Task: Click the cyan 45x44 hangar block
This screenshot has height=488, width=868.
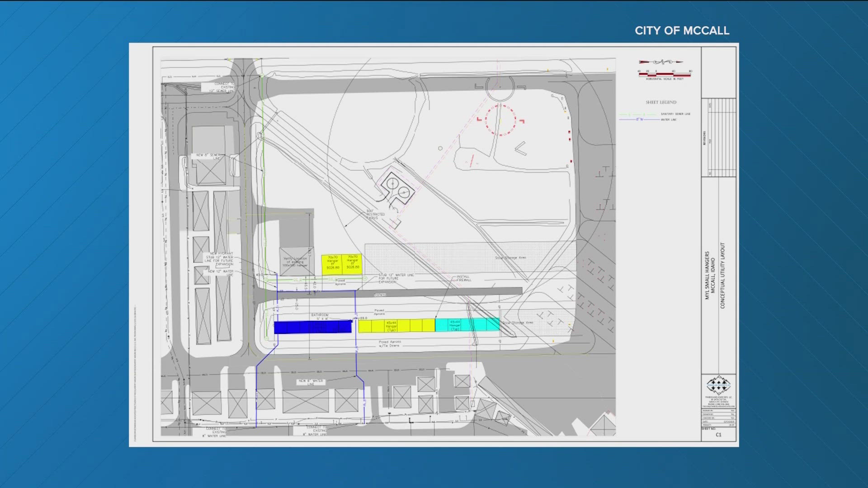Action: pos(467,325)
